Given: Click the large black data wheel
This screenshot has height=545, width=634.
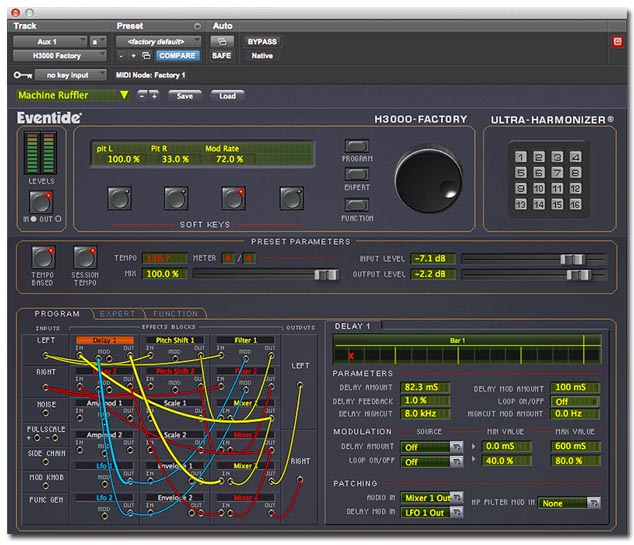Looking at the screenshot, I should click(429, 180).
